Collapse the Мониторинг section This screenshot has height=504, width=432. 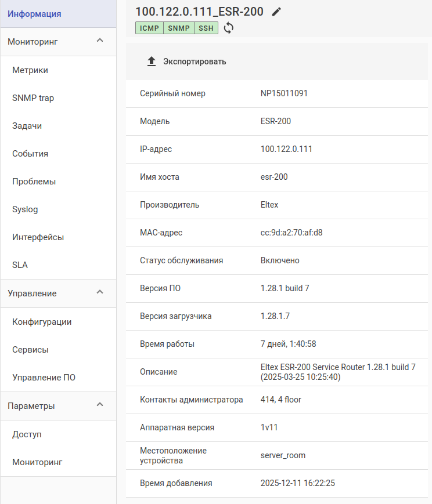(x=100, y=41)
